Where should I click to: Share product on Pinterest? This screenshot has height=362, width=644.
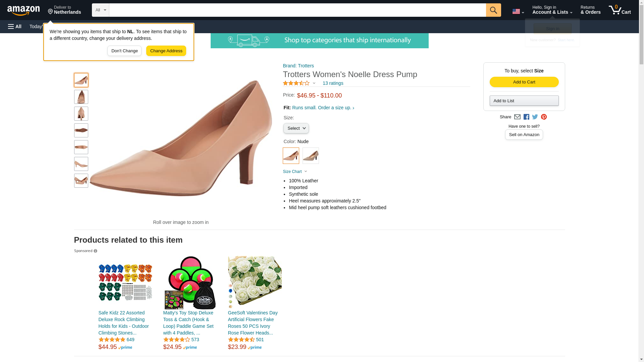click(544, 117)
